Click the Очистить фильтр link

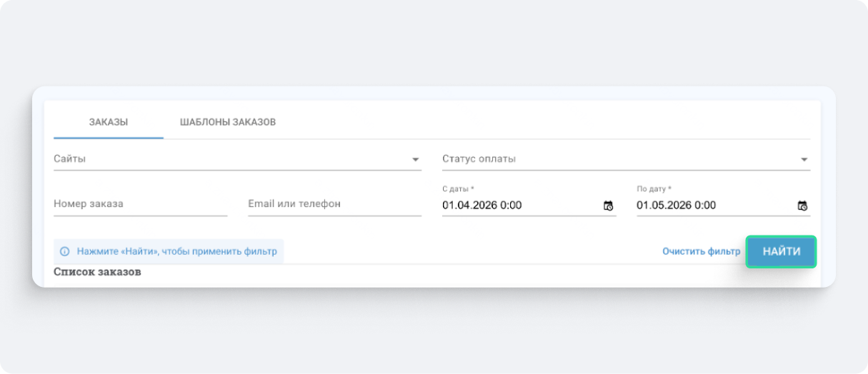coord(701,251)
